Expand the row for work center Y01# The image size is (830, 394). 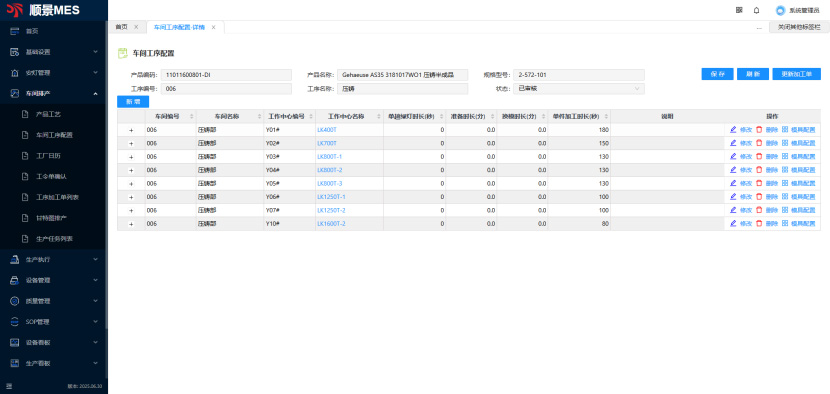coord(131,130)
